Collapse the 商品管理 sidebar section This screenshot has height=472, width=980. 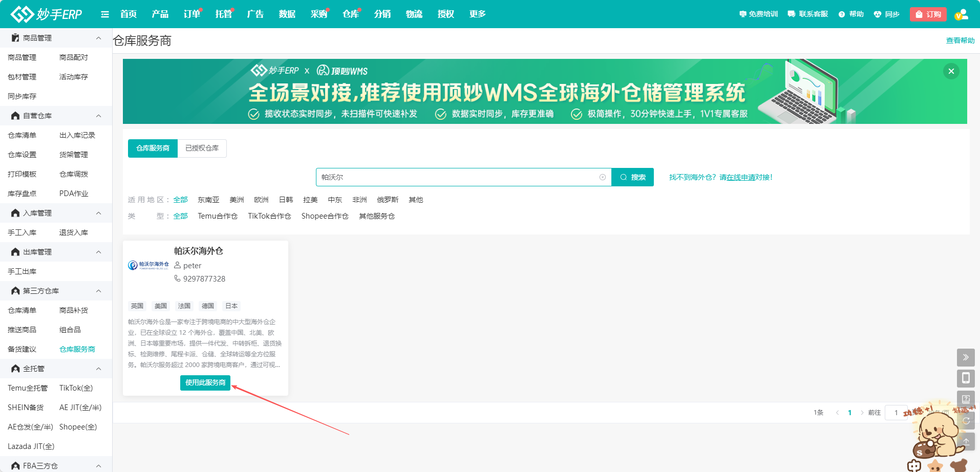point(98,38)
